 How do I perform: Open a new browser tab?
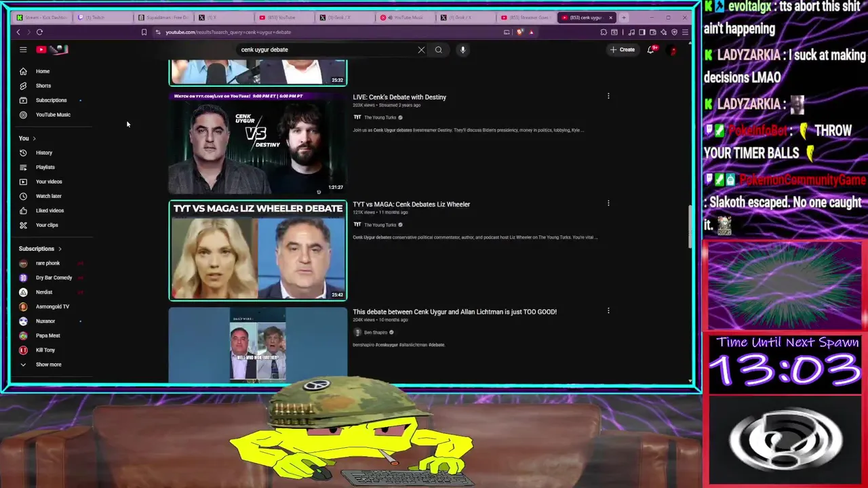coord(625,18)
